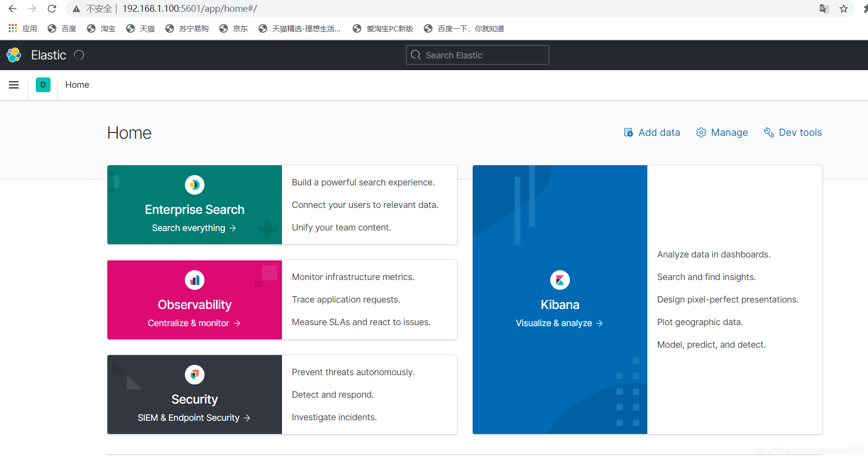
Task: Click the Add data icon
Action: (x=628, y=132)
